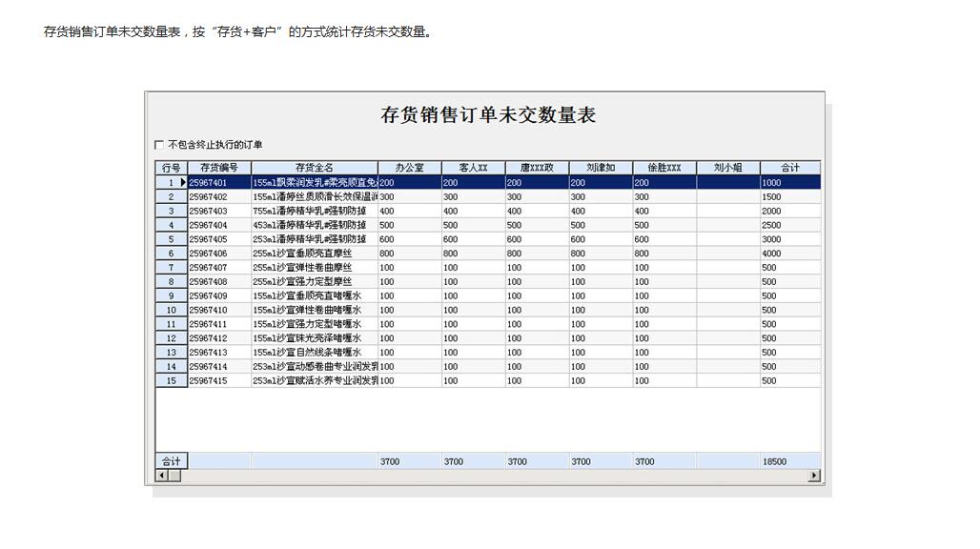Click inventory code cell 25967405
Viewport: 980px width, 549px height.
coord(219,239)
